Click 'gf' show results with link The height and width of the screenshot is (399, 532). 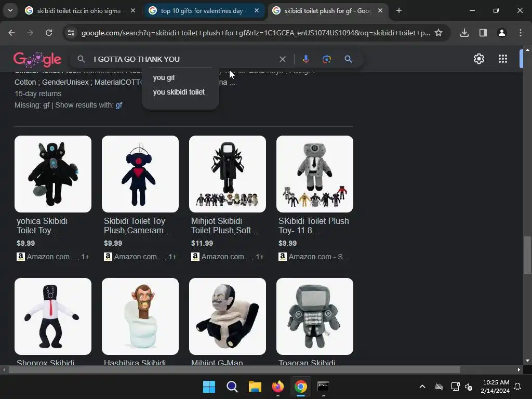119,105
